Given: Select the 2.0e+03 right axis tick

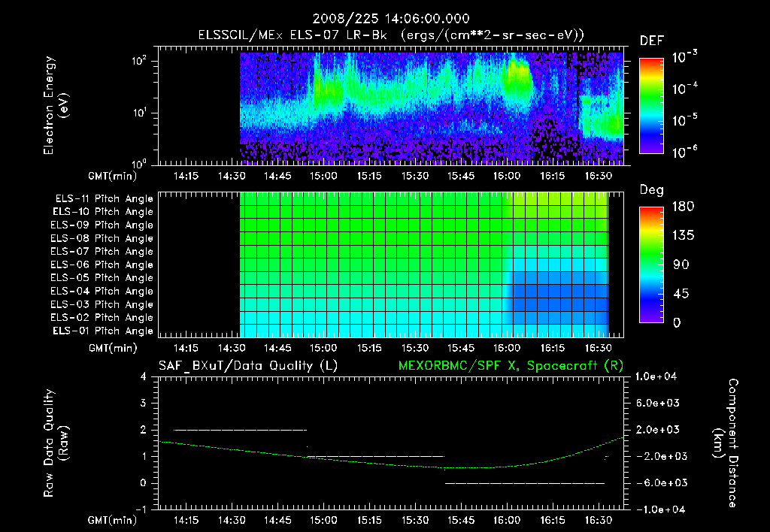Looking at the screenshot, I should (x=658, y=429).
